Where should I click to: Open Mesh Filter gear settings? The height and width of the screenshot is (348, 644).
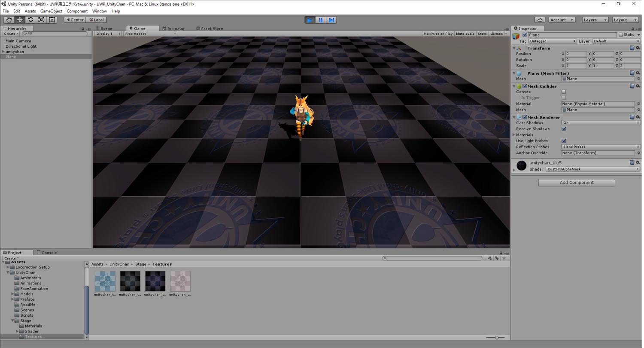point(638,73)
